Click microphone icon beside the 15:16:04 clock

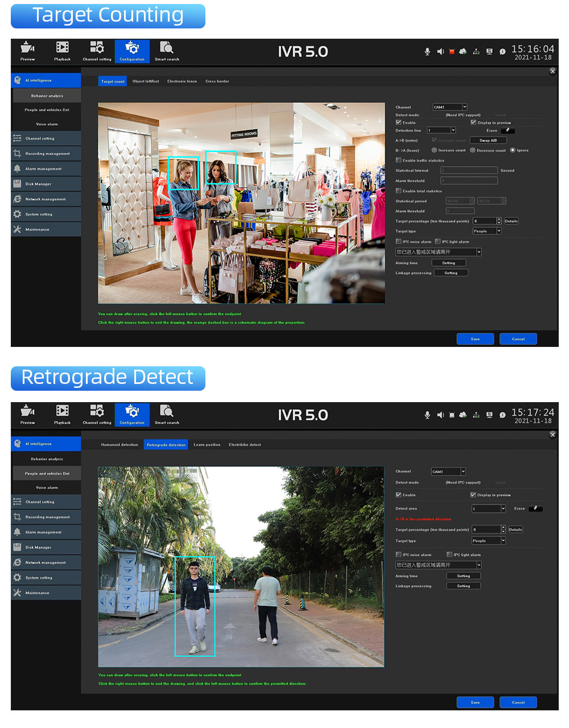[x=427, y=51]
